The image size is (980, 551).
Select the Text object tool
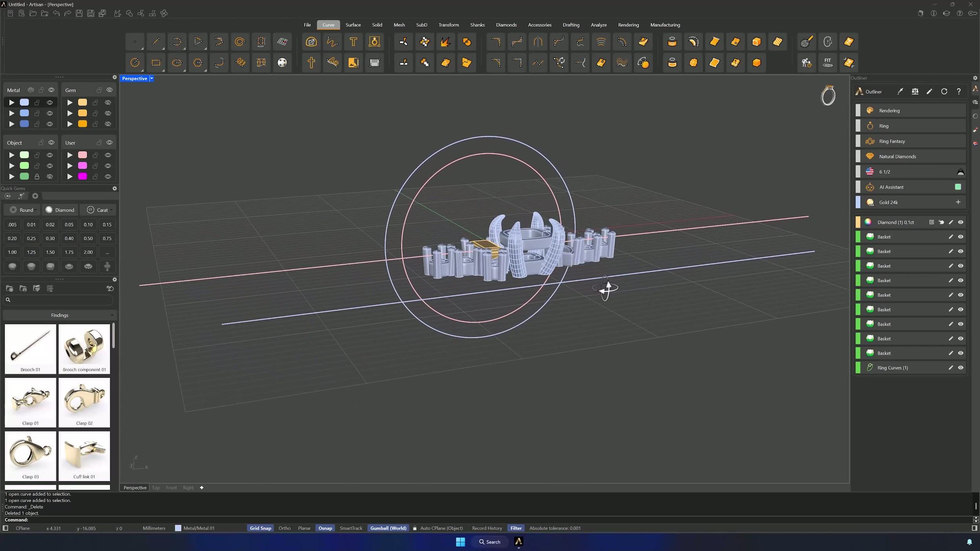353,42
